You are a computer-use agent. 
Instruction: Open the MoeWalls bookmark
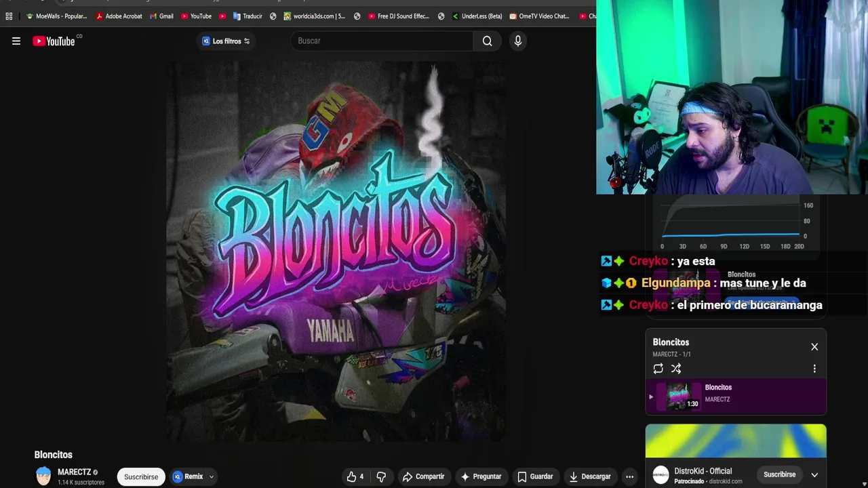57,16
